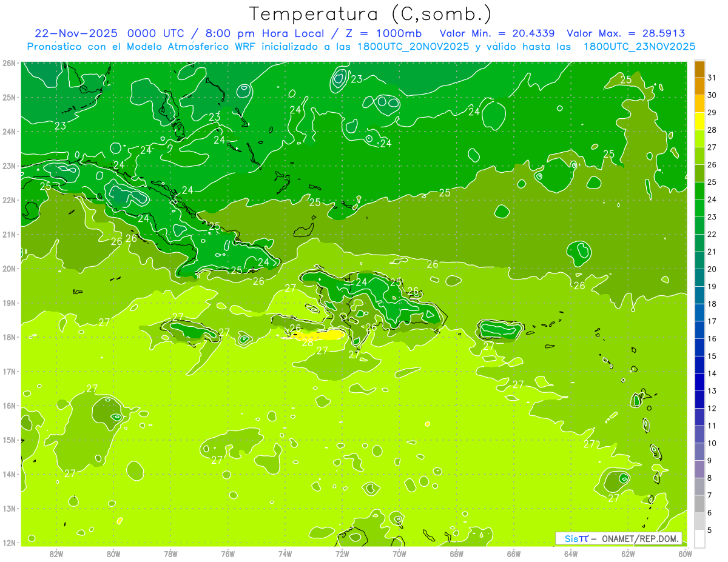Screen dimensions: 728x562
Task: Click the latitude axis label '19N'
Action: coord(9,303)
